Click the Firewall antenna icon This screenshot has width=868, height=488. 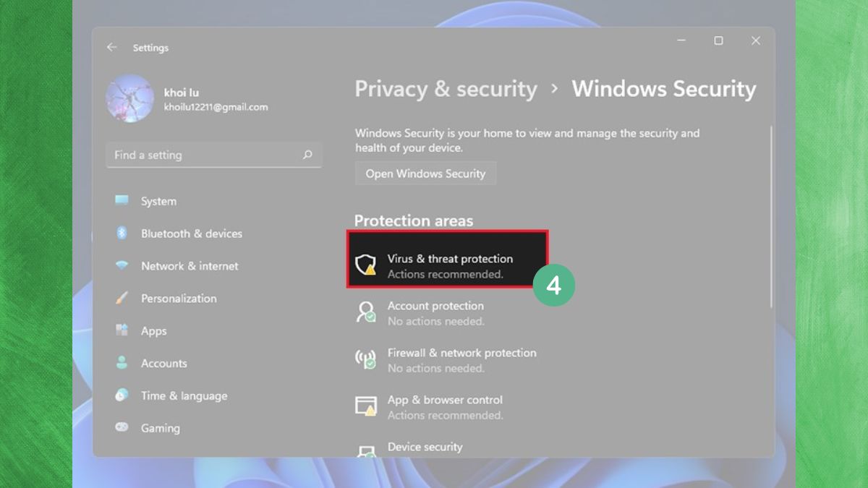point(366,359)
